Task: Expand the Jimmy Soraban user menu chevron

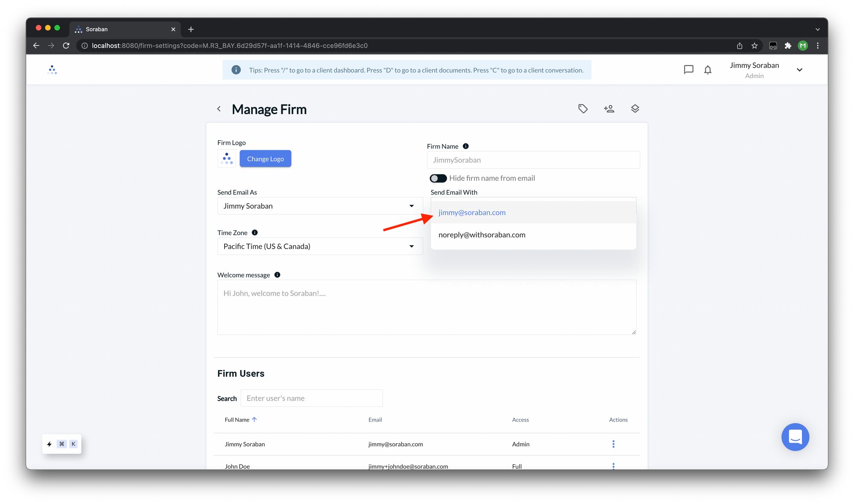Action: click(x=799, y=70)
